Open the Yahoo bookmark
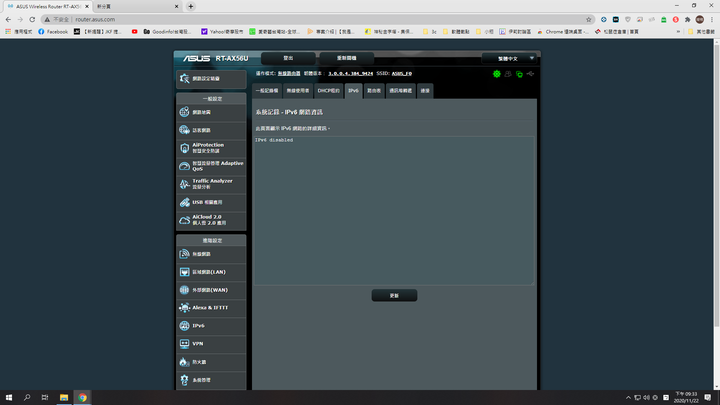 [x=222, y=32]
